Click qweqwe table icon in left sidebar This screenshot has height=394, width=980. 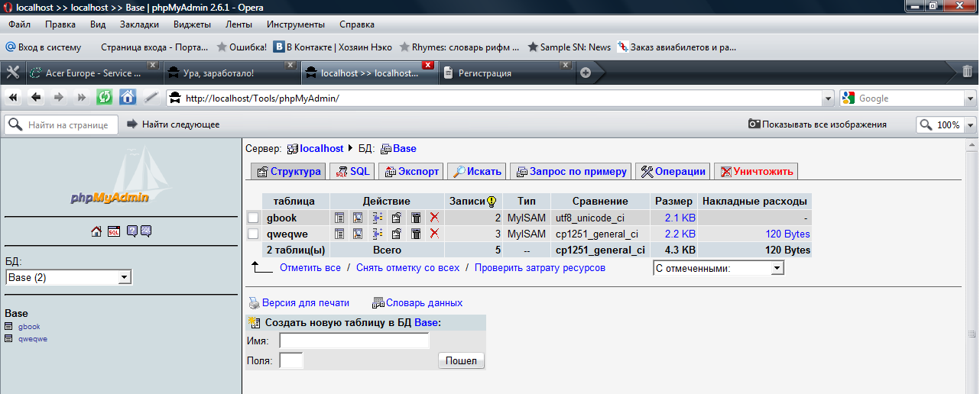(x=9, y=338)
